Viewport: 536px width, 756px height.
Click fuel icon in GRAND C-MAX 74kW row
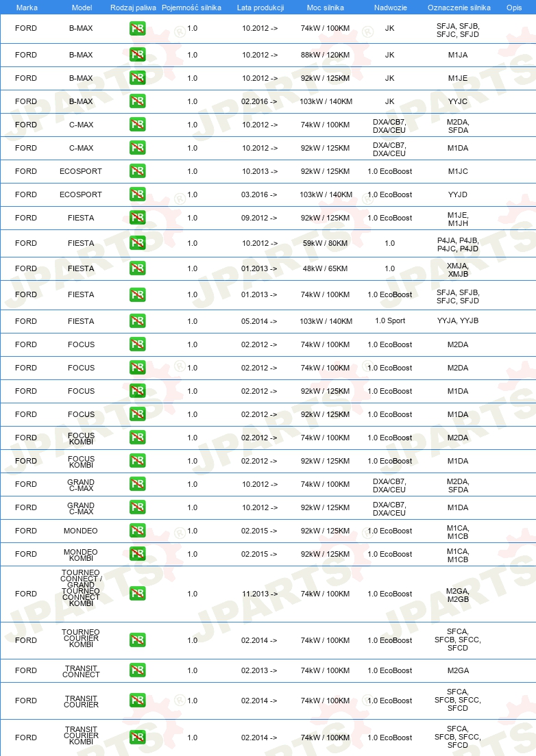(x=138, y=484)
